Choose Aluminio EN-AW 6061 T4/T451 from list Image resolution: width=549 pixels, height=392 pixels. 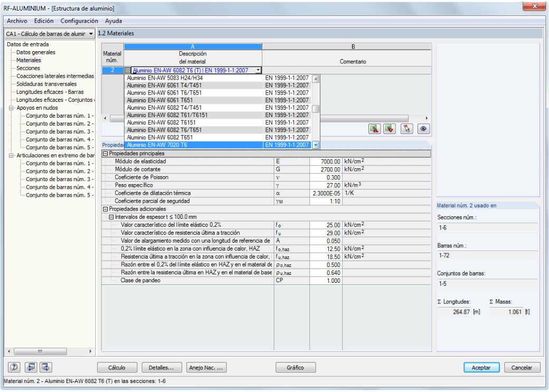[218, 85]
